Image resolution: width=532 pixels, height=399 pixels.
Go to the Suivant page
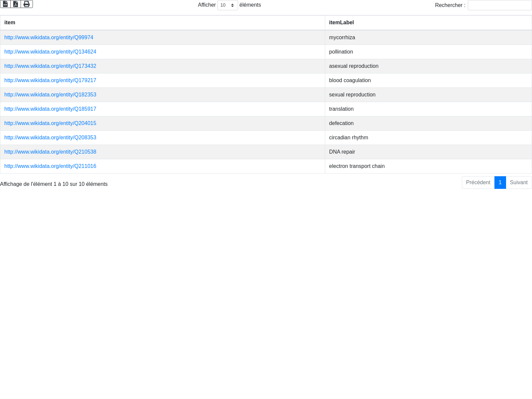[x=518, y=183]
